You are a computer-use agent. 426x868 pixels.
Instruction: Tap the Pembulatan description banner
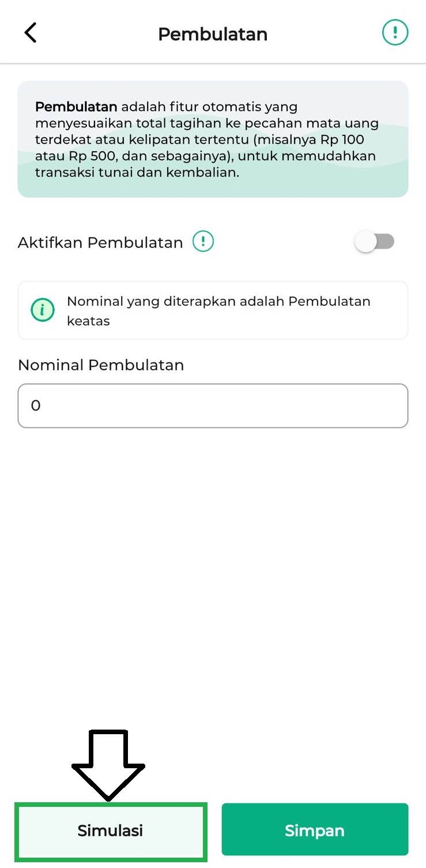coord(213,139)
